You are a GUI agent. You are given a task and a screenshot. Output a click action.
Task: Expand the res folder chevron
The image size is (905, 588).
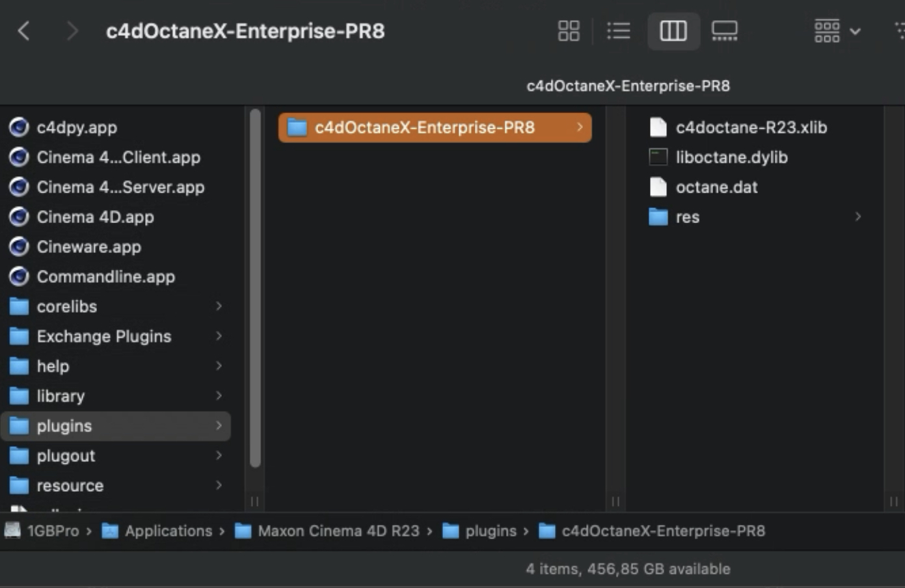tap(858, 217)
